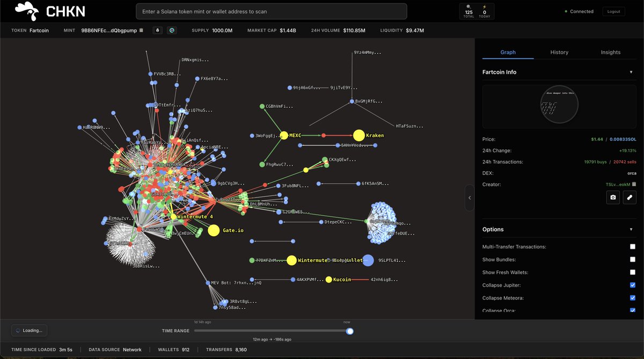644x359 pixels.
Task: Select the large blue 9SLPTL41 node
Action: point(368,260)
